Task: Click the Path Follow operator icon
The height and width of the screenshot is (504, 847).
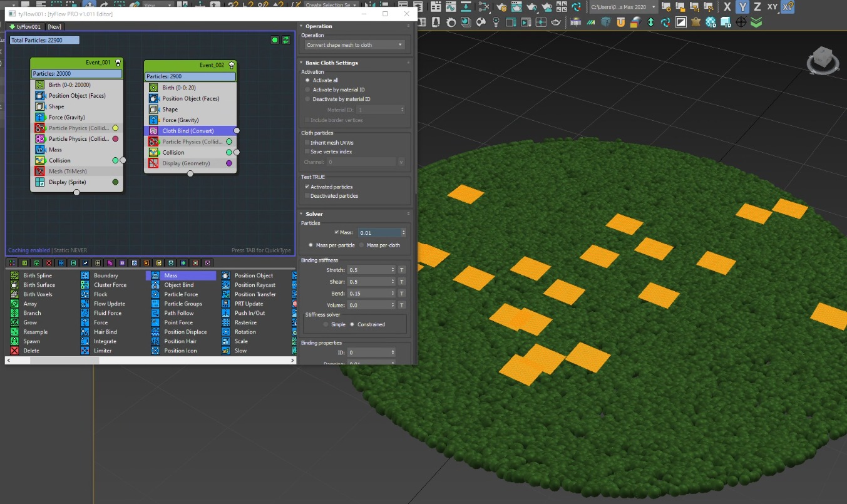Action: [155, 313]
